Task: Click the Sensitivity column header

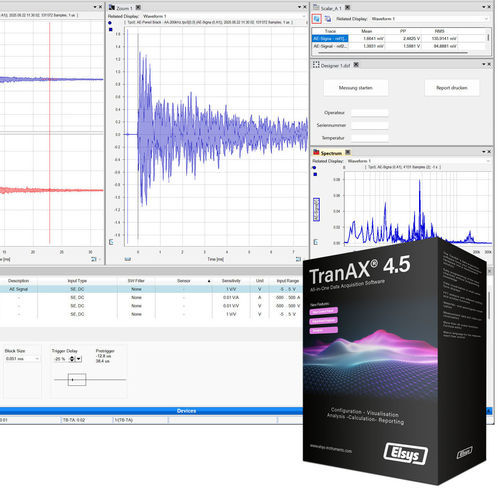Action: pyautogui.click(x=231, y=281)
